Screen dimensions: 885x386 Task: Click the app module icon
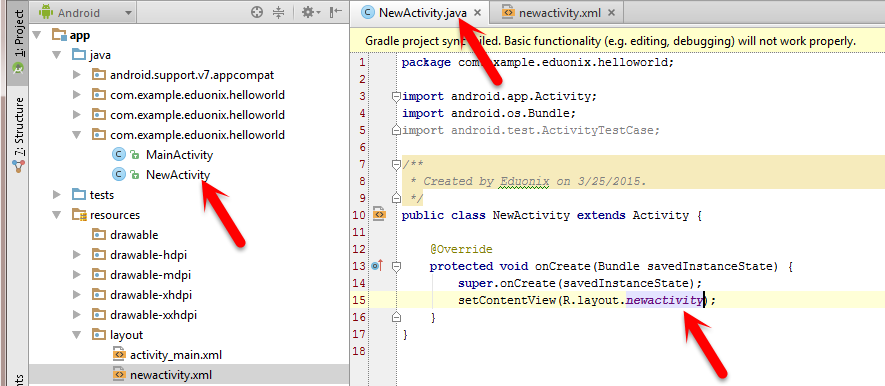(59, 35)
